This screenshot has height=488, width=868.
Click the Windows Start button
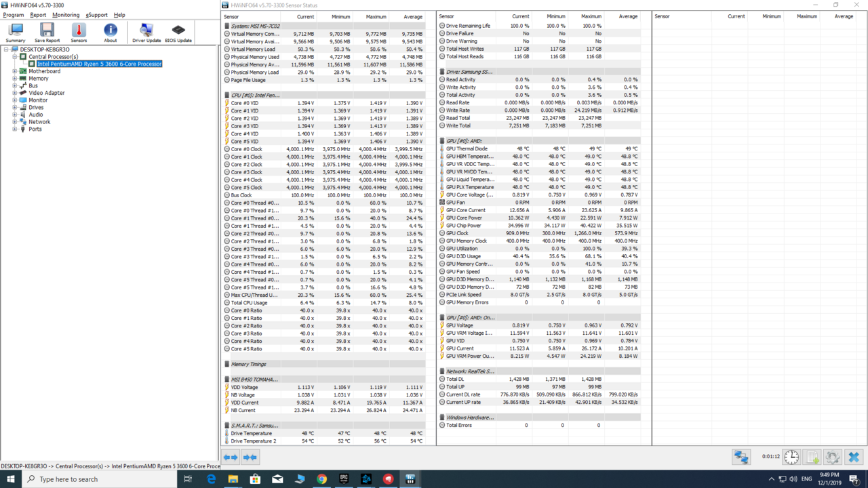pyautogui.click(x=11, y=479)
